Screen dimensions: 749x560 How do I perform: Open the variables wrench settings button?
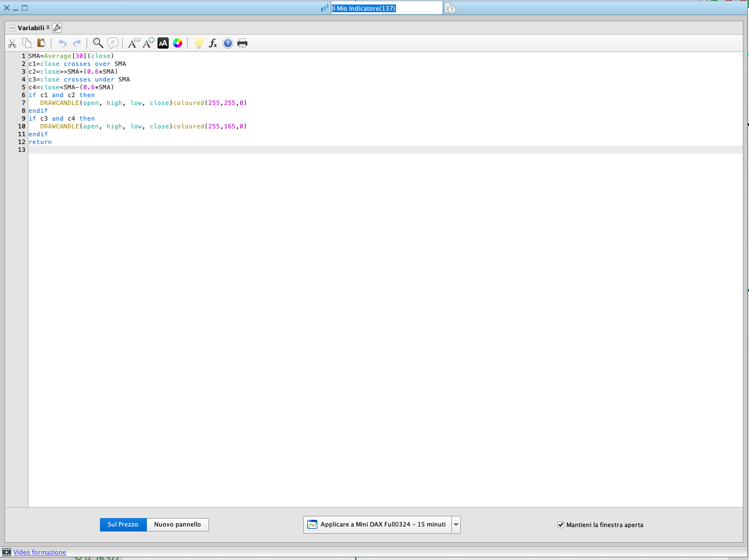coord(57,28)
